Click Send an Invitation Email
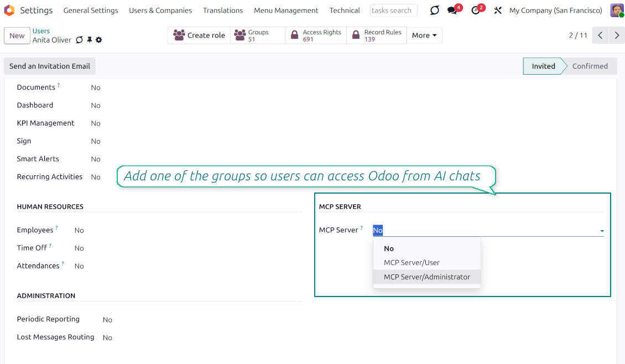This screenshot has width=625, height=364. click(x=49, y=66)
